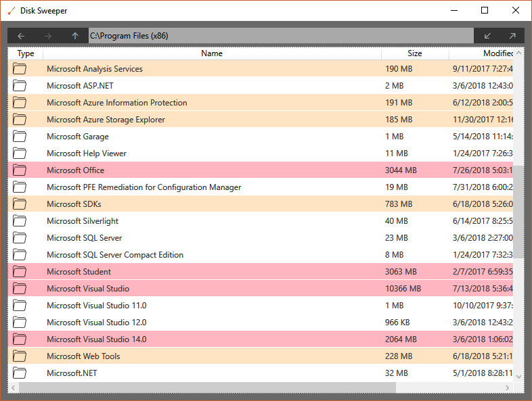The height and width of the screenshot is (401, 532).
Task: Navigate up one folder level
Action: pos(75,36)
